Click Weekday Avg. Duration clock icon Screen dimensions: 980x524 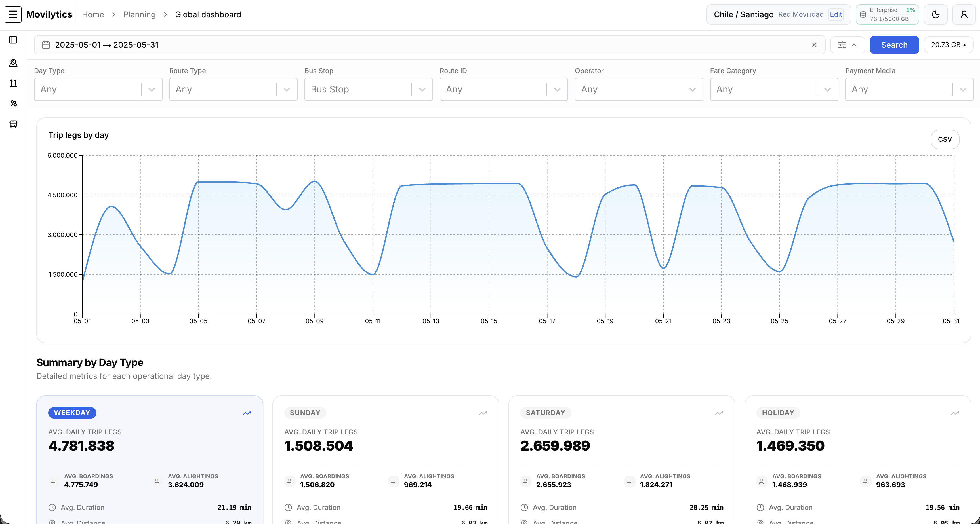[x=52, y=508]
